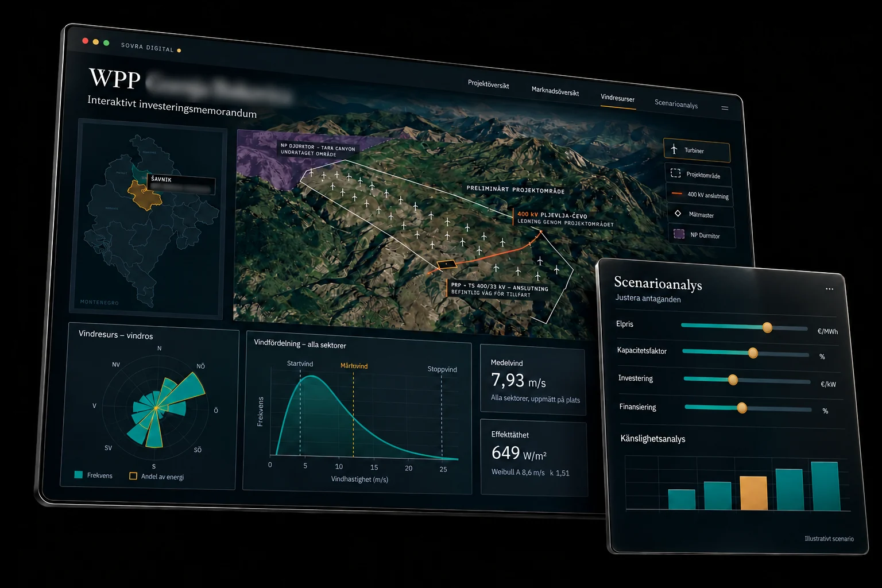Toggle the 400 kV anslutning layer

tap(699, 195)
